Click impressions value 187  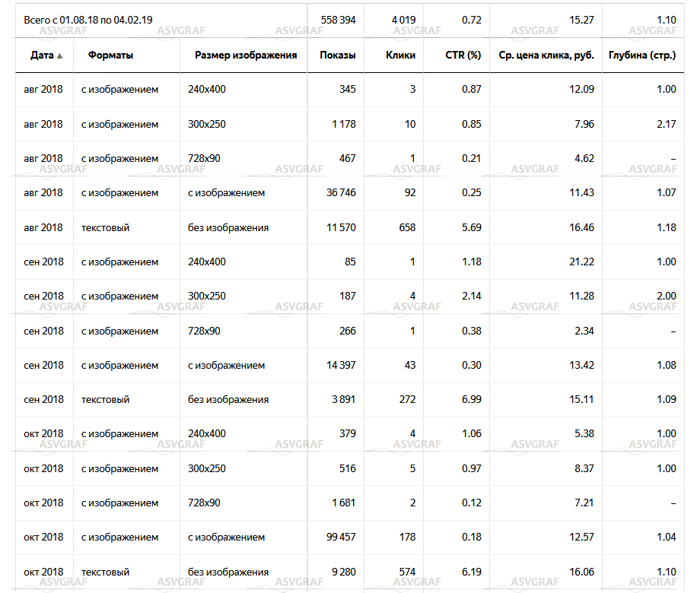(347, 296)
